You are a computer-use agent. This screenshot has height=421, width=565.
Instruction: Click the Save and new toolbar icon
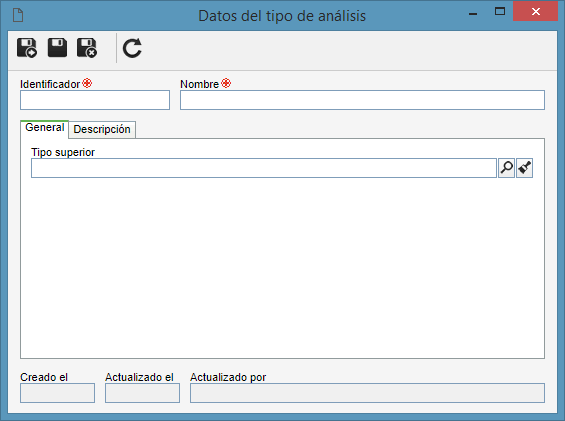pos(27,48)
